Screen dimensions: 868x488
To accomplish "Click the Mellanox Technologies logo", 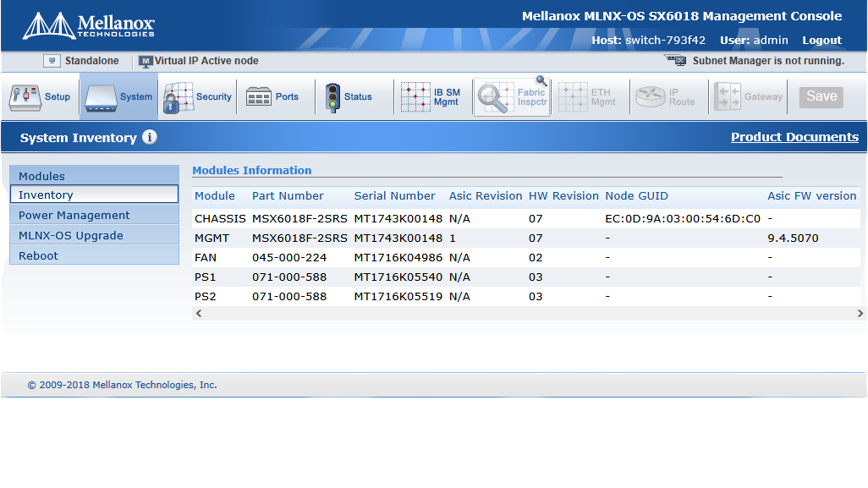I will (89, 25).
